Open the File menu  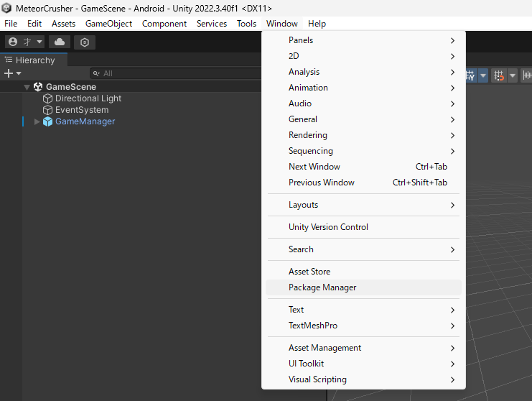pyautogui.click(x=11, y=24)
